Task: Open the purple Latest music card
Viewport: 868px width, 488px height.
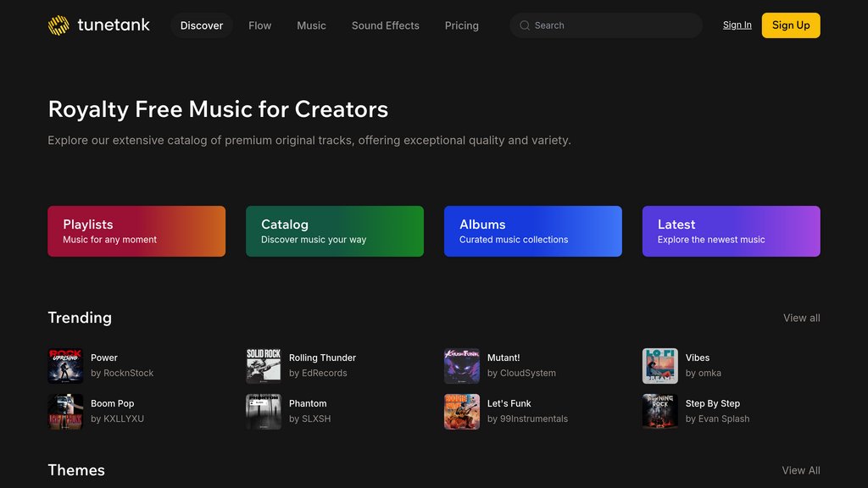Action: (731, 231)
